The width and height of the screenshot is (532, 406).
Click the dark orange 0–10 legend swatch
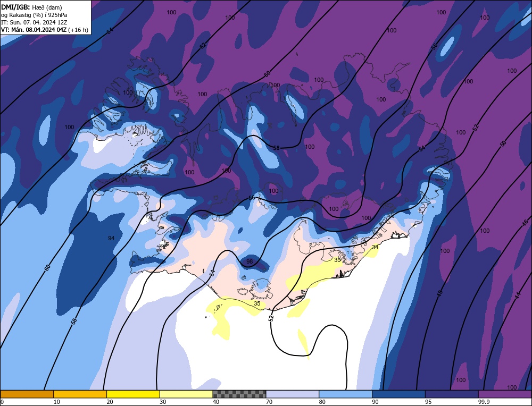(x=27, y=394)
